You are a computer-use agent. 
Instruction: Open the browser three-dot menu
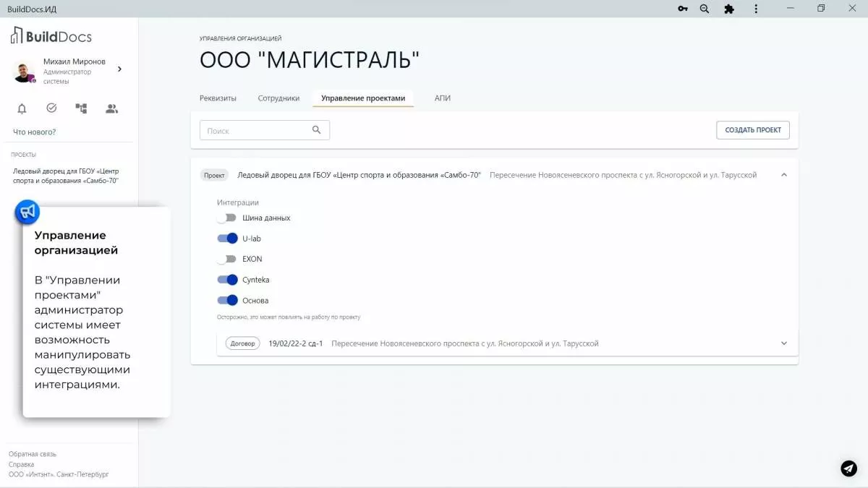pos(755,9)
